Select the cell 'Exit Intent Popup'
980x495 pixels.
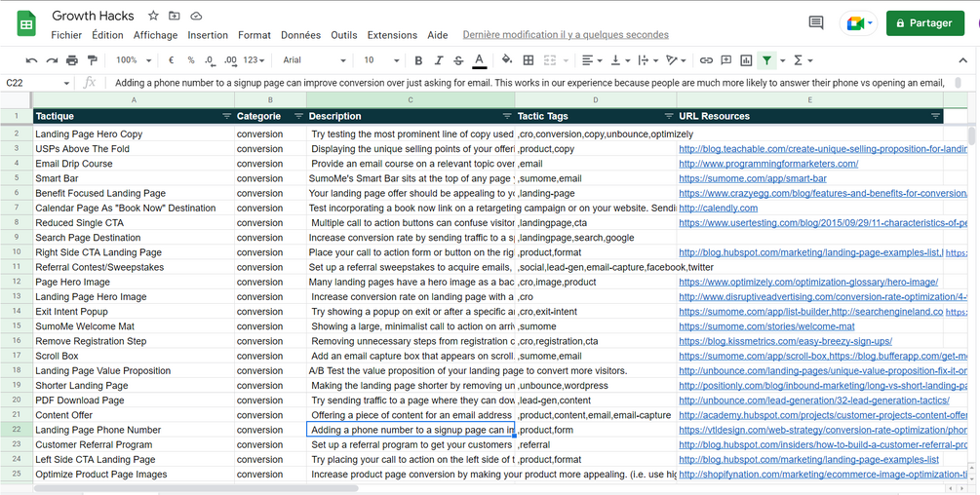pyautogui.click(x=134, y=312)
